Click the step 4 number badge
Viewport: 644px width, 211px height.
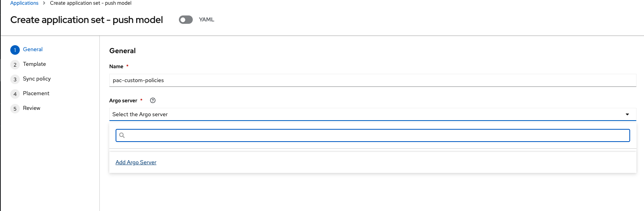pos(15,94)
